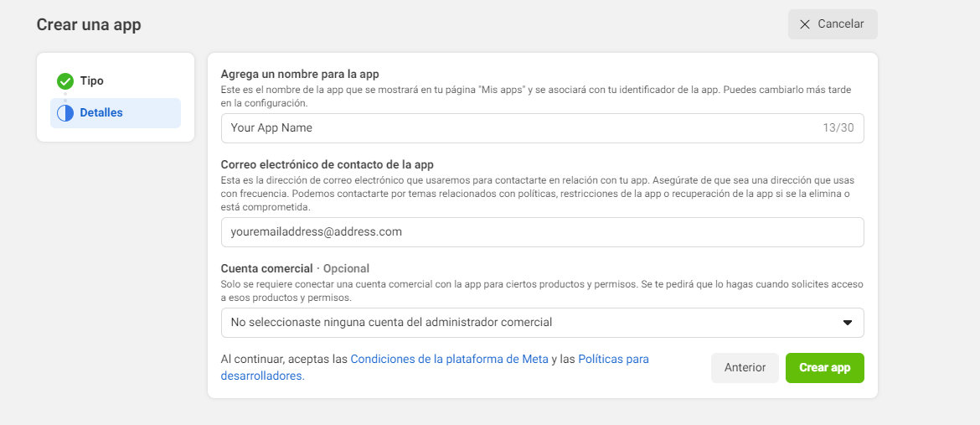Click the 'Opcional' text next to Cuenta comercial
The image size is (980, 425).
click(x=346, y=268)
